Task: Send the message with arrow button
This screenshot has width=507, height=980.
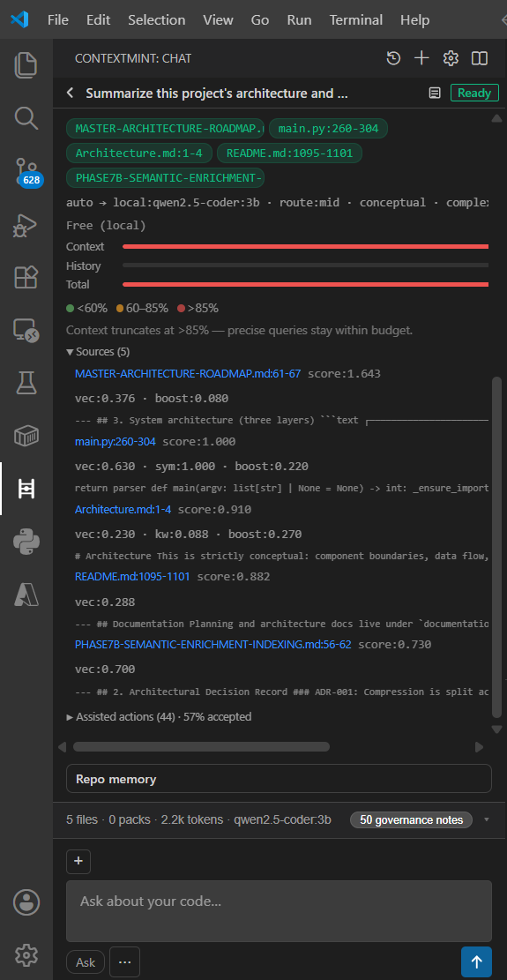Action: point(476,961)
